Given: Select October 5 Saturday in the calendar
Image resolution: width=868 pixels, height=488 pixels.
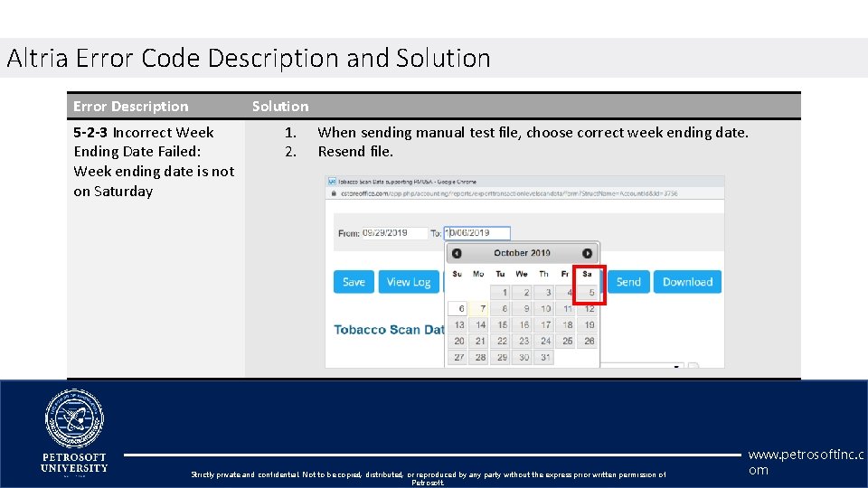Looking at the screenshot, I should point(588,292).
